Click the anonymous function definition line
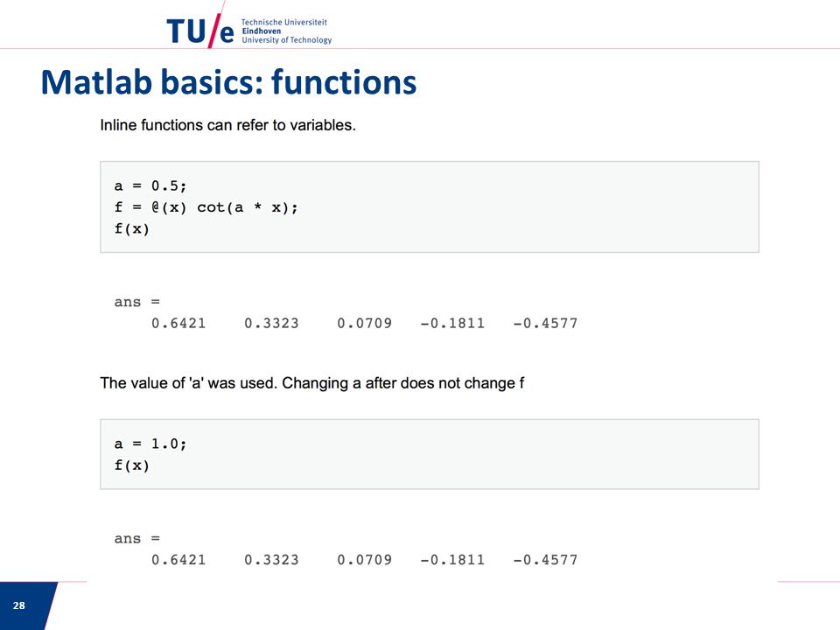The width and height of the screenshot is (840, 630). click(206, 207)
